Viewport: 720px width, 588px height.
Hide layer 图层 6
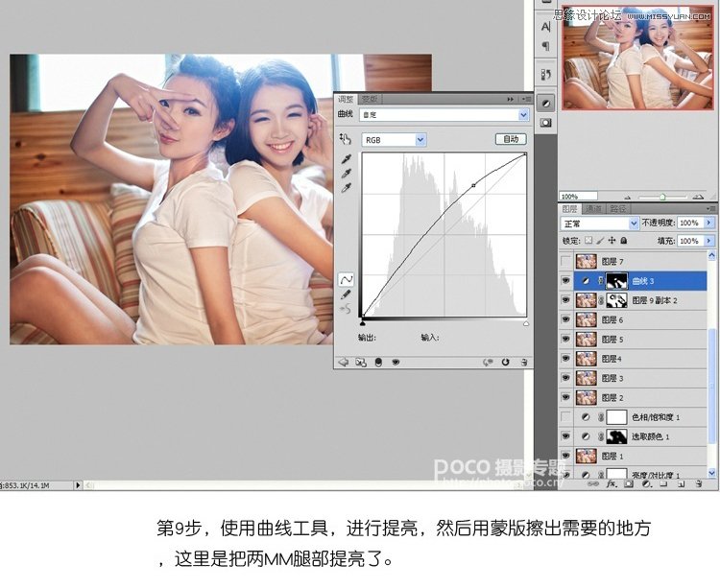(x=566, y=319)
